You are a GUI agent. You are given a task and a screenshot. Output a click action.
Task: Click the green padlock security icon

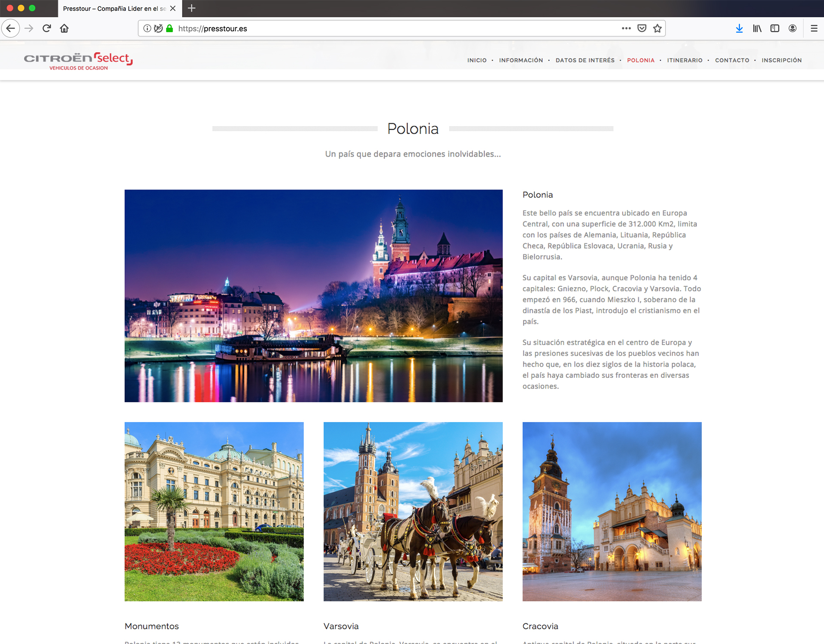pyautogui.click(x=170, y=28)
